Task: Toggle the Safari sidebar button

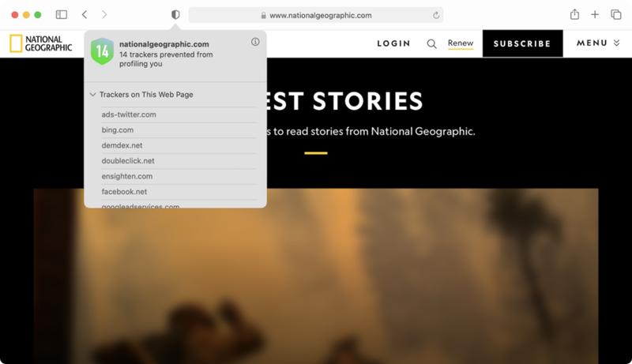Action: (62, 15)
